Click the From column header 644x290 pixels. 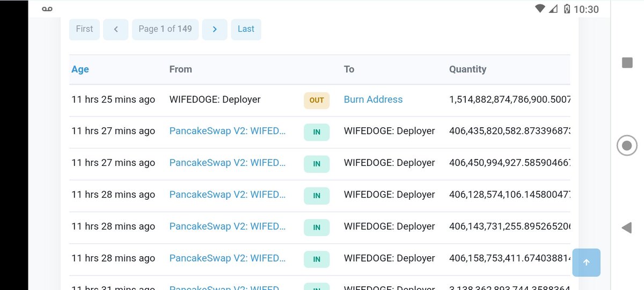tap(180, 69)
